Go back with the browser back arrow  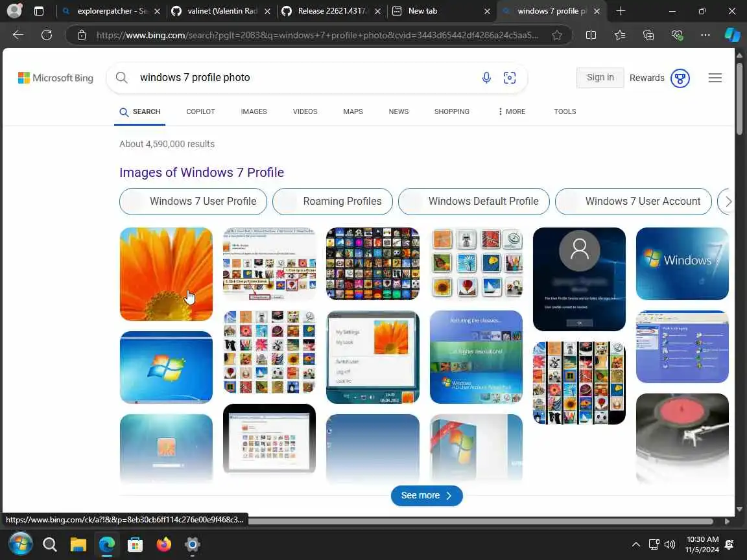coord(18,35)
